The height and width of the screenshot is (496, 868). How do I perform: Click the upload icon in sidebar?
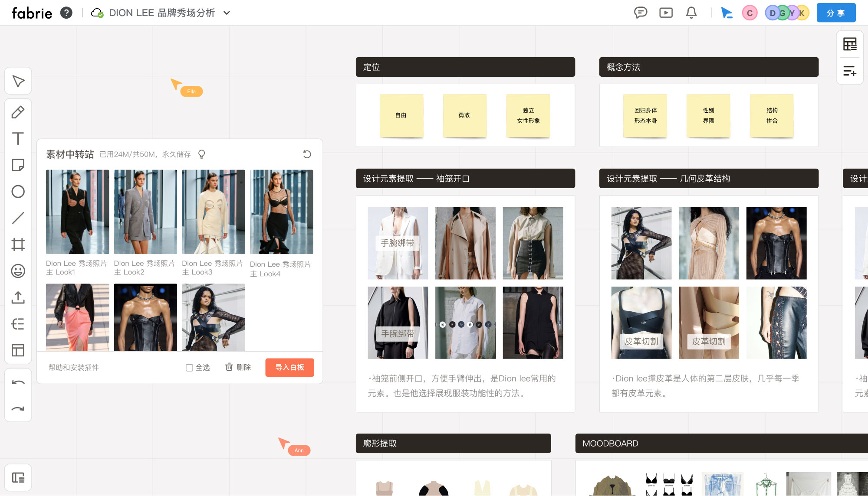(x=18, y=297)
